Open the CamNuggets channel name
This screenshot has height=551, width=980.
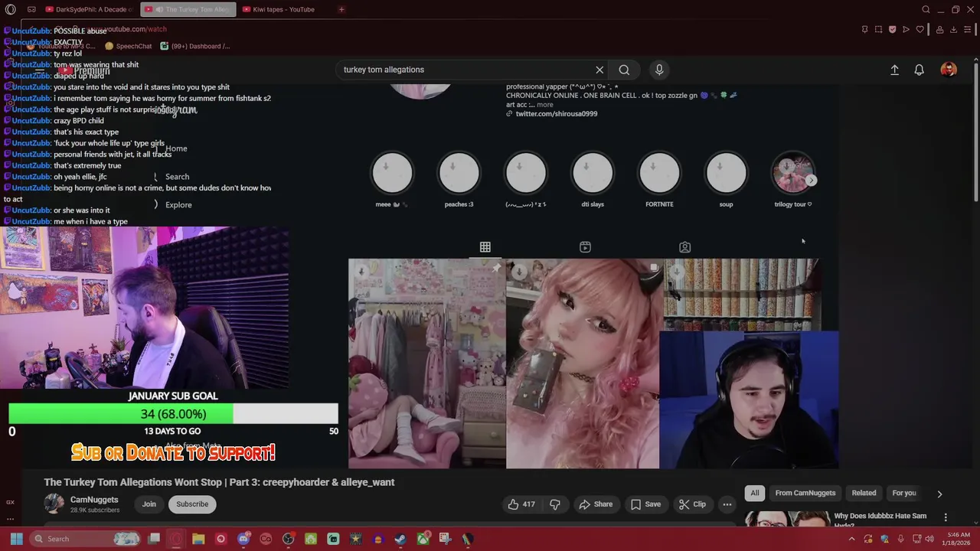click(x=94, y=500)
